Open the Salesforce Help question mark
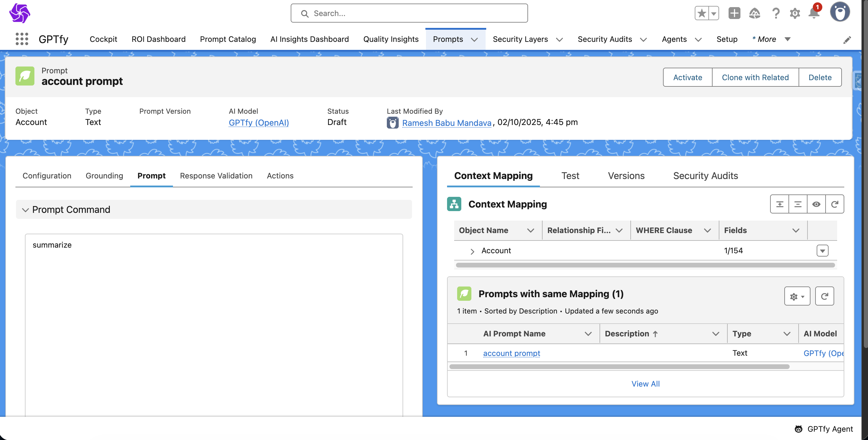This screenshot has height=440, width=868. [775, 13]
